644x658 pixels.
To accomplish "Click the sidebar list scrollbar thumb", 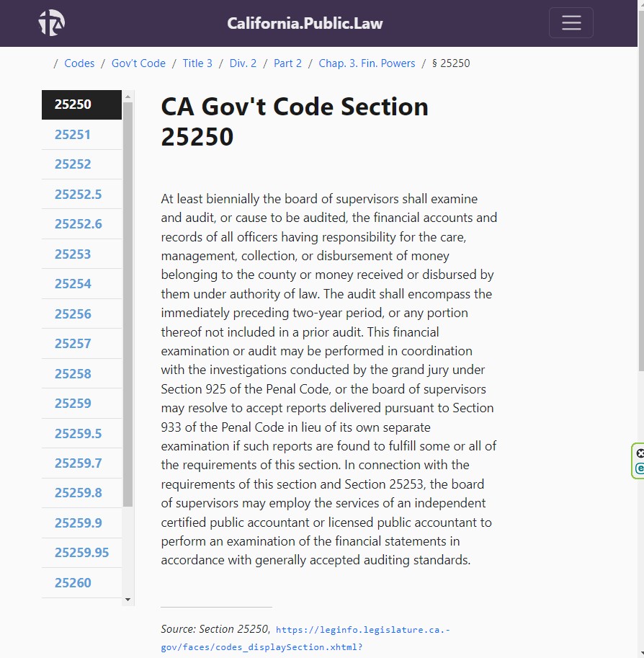I will pos(128,304).
